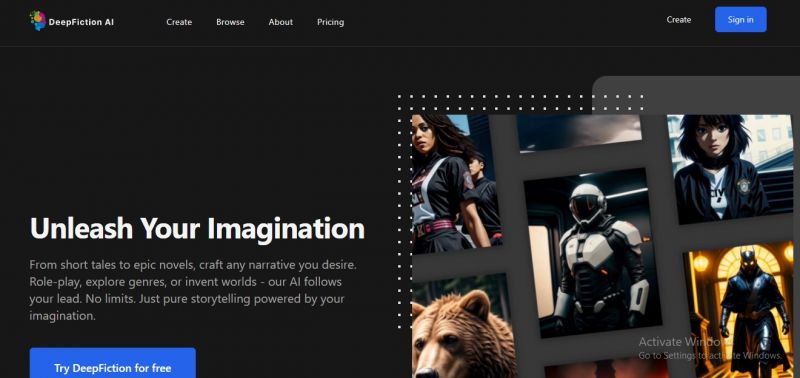Click the Create link next to Sign in
The image size is (800, 378).
679,20
